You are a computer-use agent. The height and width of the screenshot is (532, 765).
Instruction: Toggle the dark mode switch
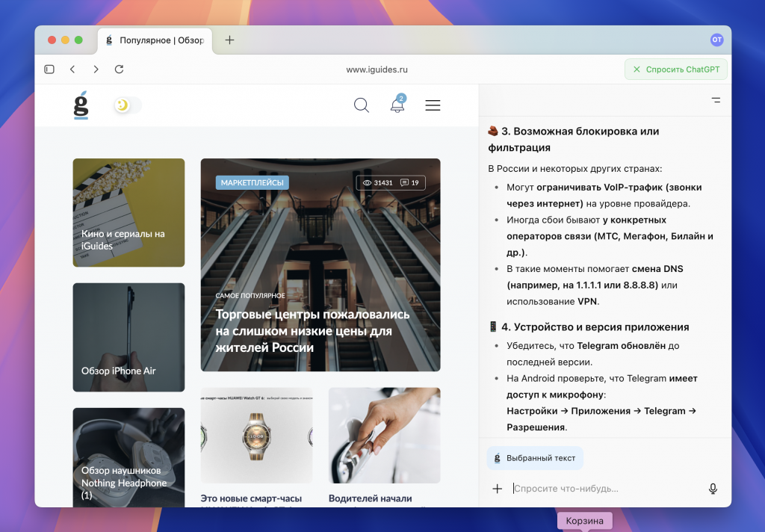pyautogui.click(x=128, y=105)
